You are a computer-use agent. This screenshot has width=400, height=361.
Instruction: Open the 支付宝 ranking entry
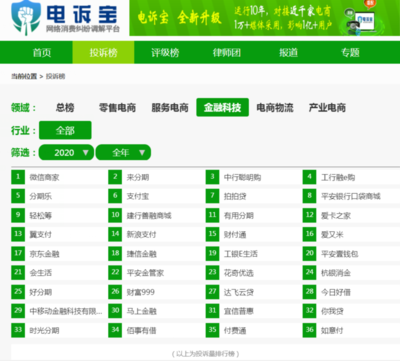pyautogui.click(x=138, y=196)
